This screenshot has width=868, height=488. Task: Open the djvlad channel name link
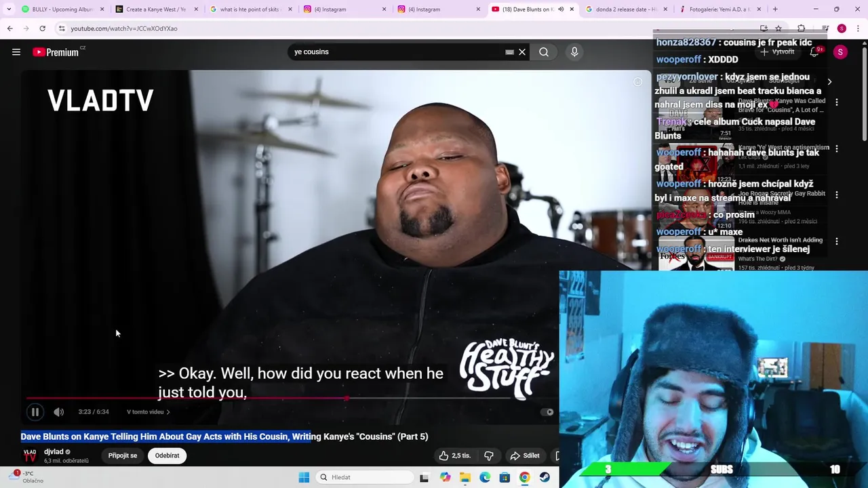click(x=54, y=451)
